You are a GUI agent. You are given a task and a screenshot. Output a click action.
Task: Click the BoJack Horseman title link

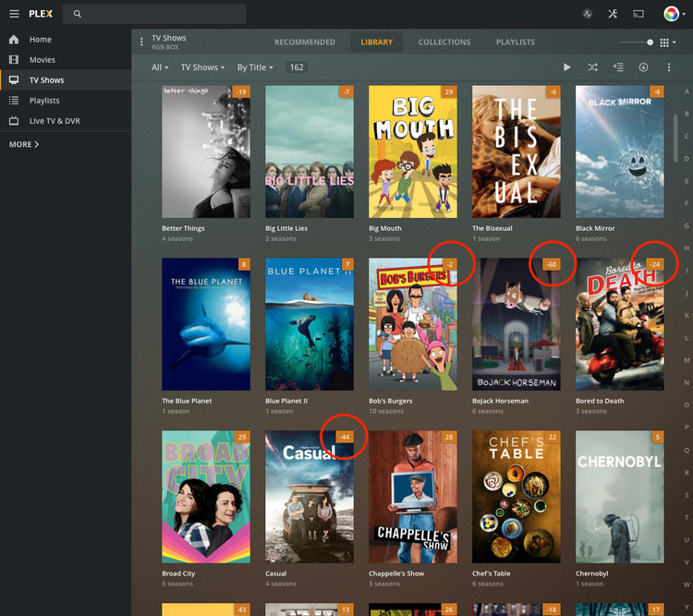click(x=500, y=401)
